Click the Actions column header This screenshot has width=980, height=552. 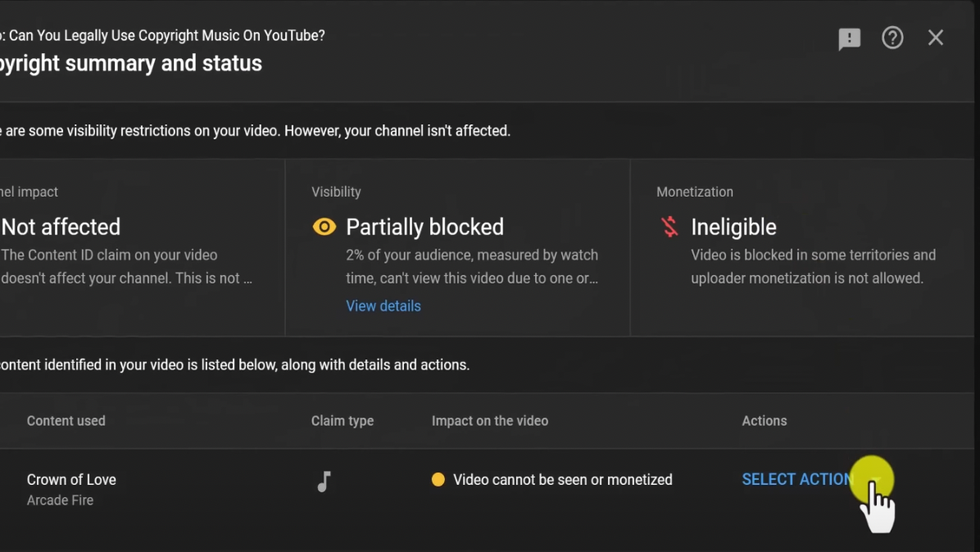coord(764,421)
